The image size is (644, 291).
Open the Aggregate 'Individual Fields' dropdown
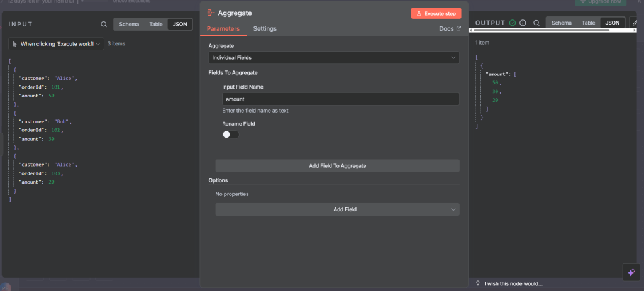333,58
